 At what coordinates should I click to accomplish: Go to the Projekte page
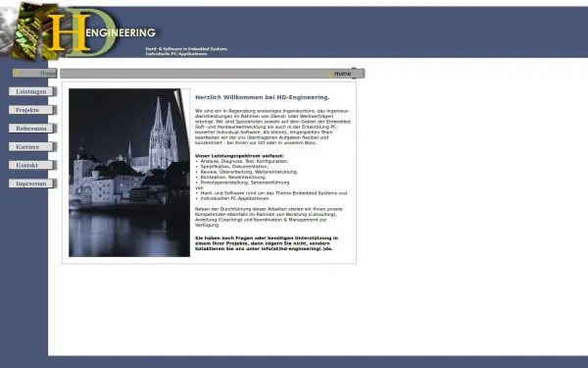pos(32,110)
